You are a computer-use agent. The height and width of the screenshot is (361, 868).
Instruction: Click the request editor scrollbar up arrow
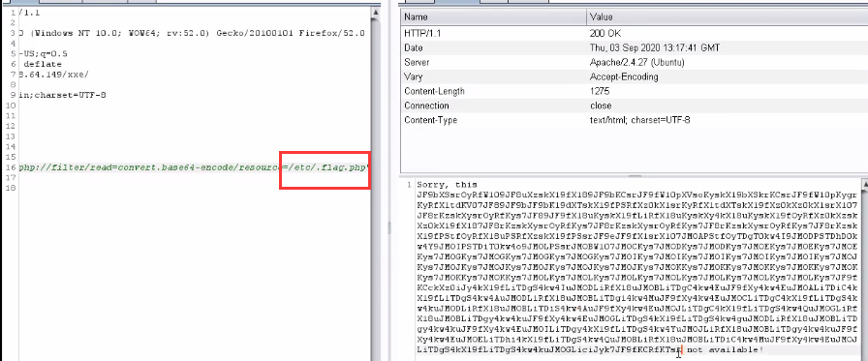coord(376,12)
